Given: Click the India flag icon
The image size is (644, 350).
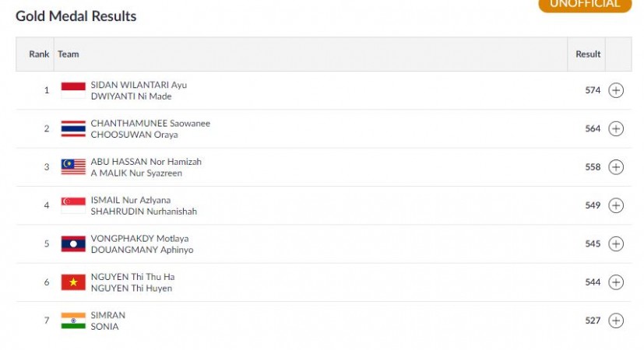Looking at the screenshot, I should 73,320.
